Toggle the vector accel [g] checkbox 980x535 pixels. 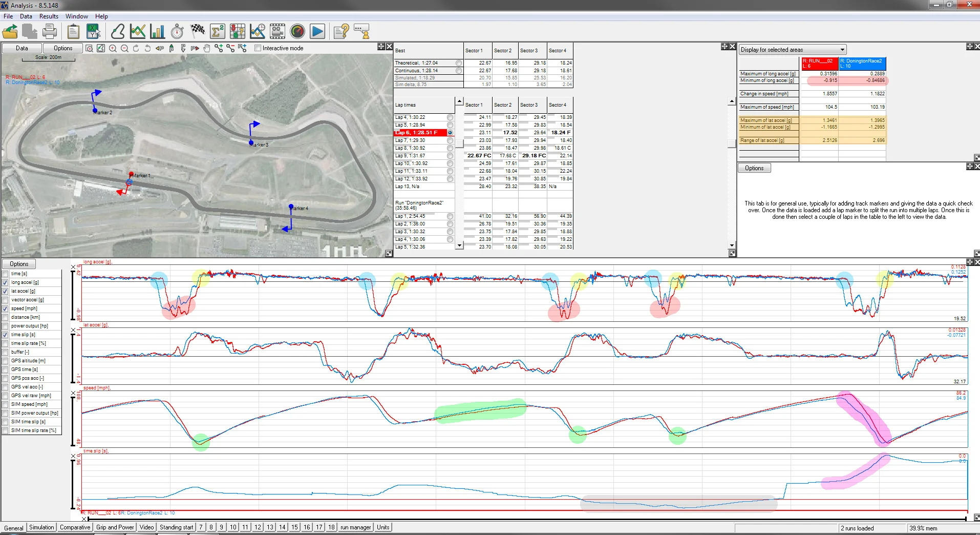6,300
